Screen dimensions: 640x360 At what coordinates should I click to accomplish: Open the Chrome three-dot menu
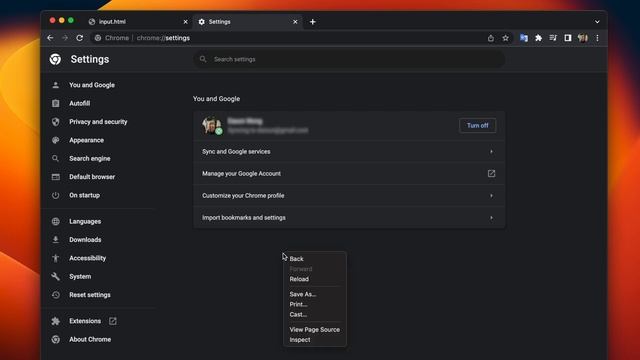[597, 38]
